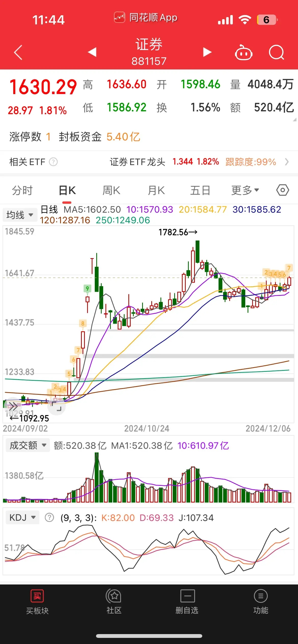Tap MA30 value 30:1585.62

coord(257,210)
